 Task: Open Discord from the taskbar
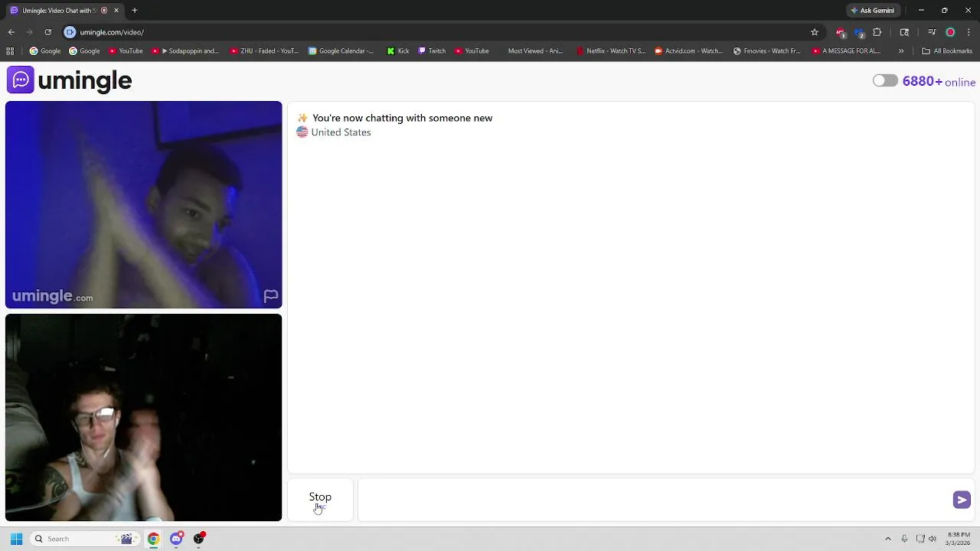(176, 539)
